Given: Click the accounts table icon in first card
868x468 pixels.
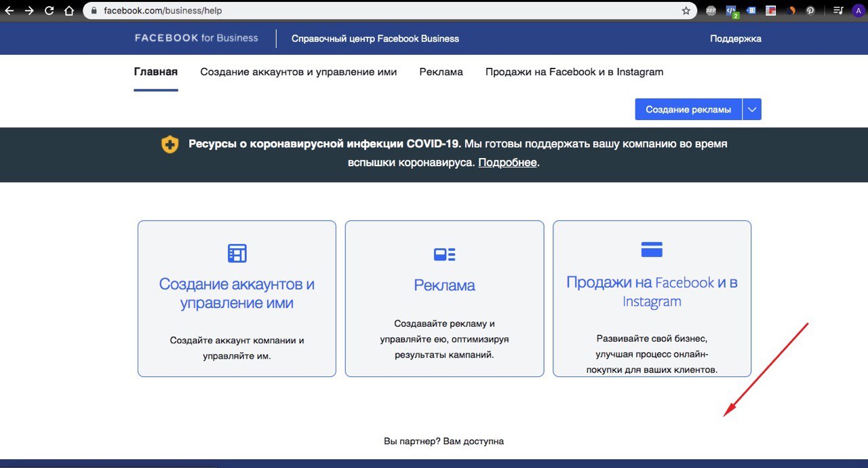Looking at the screenshot, I should 237,253.
